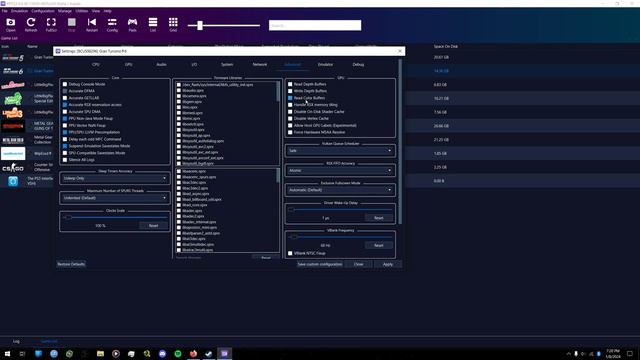Screen dimensions: 640x360
Task: Click the Clocks Scale slider
Action: [115, 218]
